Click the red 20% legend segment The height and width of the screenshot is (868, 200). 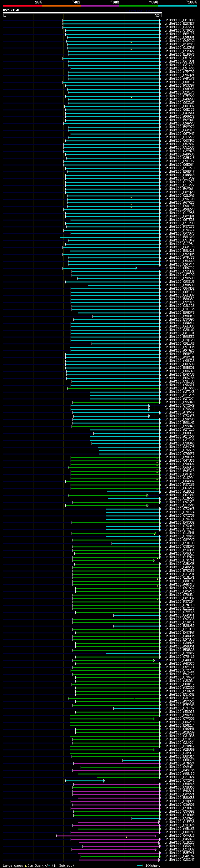point(22,6)
